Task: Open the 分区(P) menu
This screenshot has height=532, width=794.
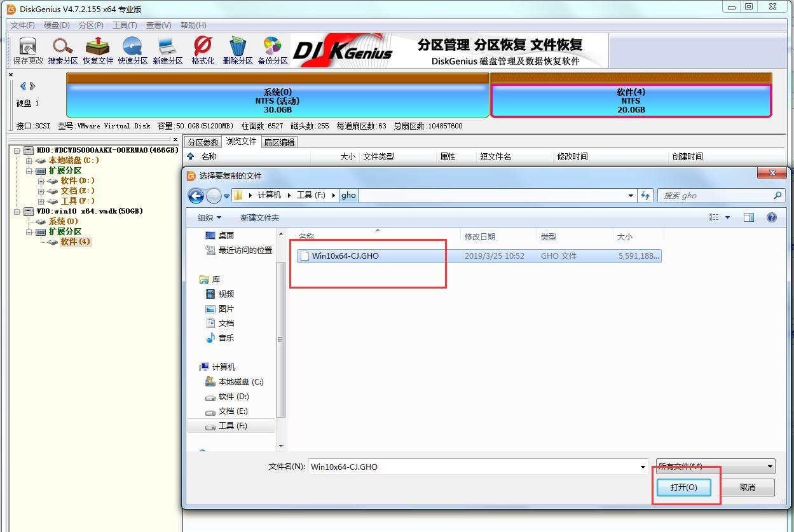Action: pyautogui.click(x=91, y=25)
